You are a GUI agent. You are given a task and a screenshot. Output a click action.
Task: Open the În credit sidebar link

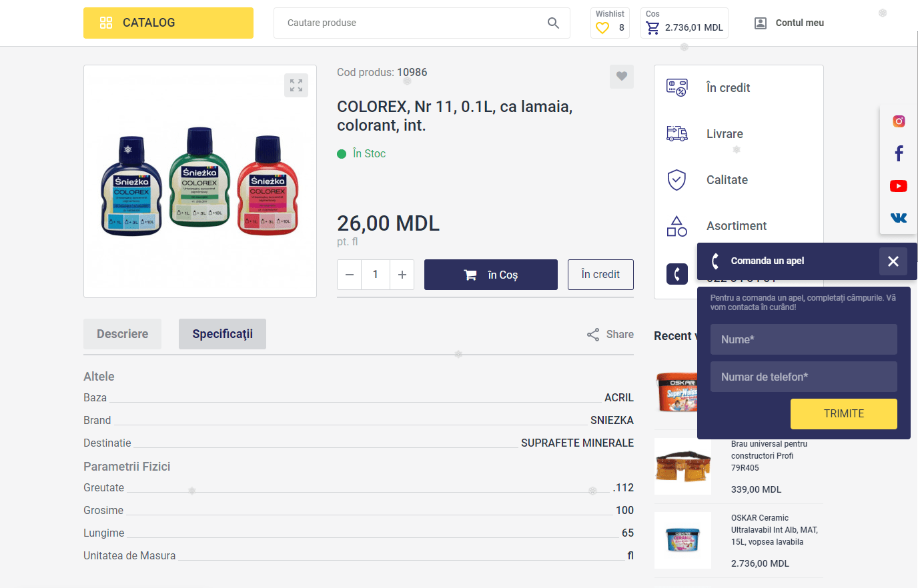(x=729, y=88)
